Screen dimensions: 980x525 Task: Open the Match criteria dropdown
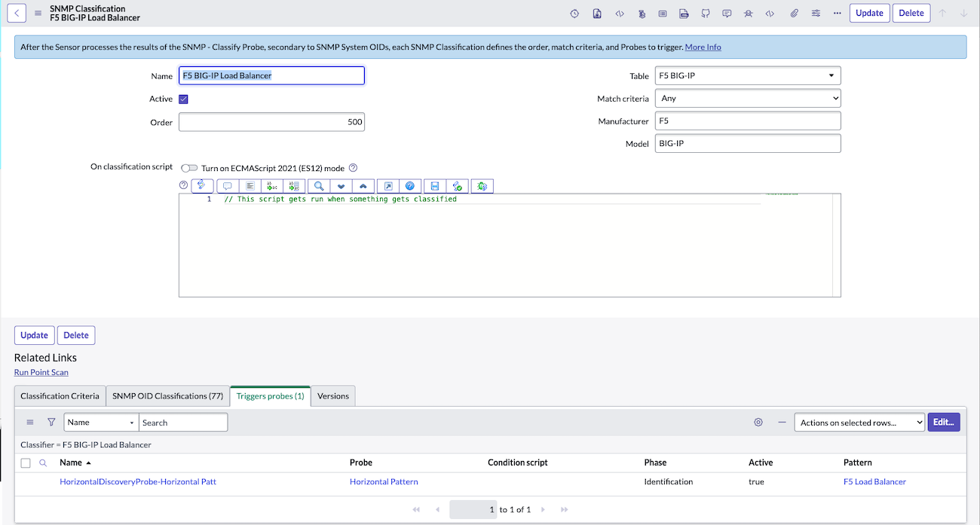[748, 99]
